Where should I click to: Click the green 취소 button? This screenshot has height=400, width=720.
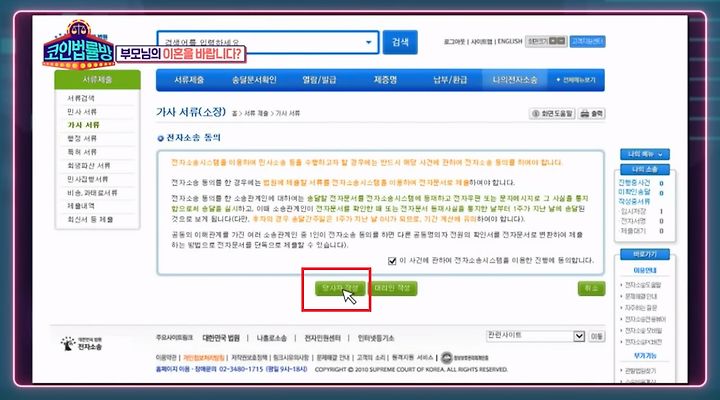(x=591, y=288)
